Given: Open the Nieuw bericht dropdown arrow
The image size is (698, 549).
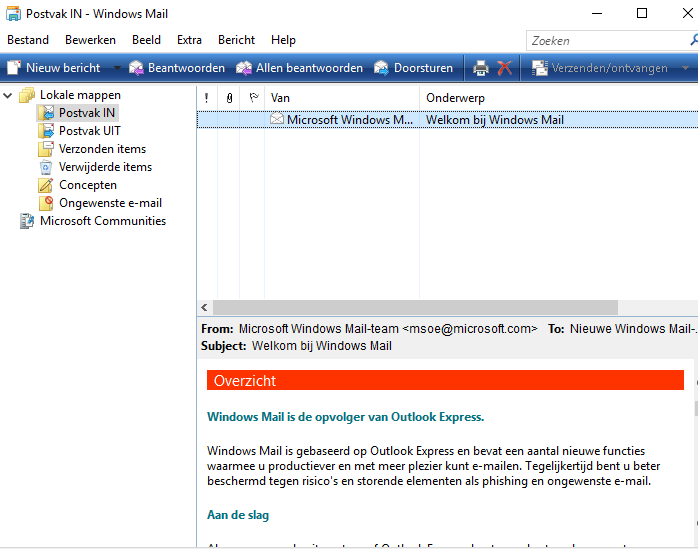Looking at the screenshot, I should pyautogui.click(x=116, y=68).
